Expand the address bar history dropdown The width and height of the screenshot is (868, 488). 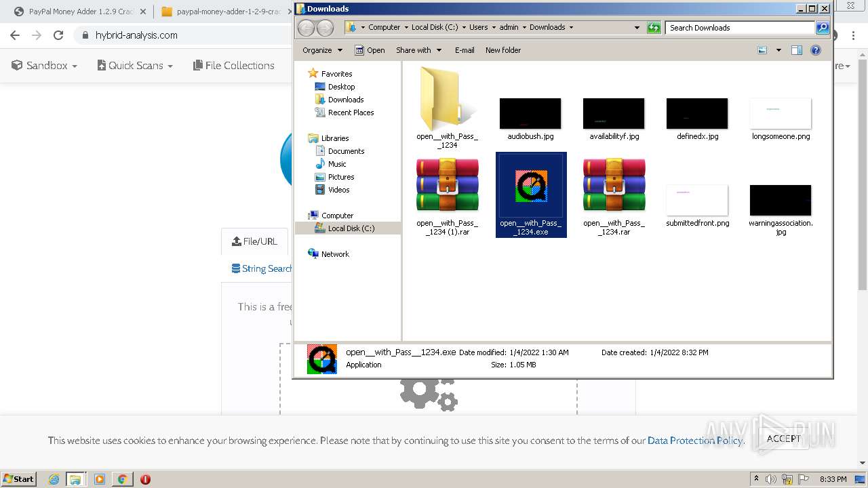[x=637, y=28]
